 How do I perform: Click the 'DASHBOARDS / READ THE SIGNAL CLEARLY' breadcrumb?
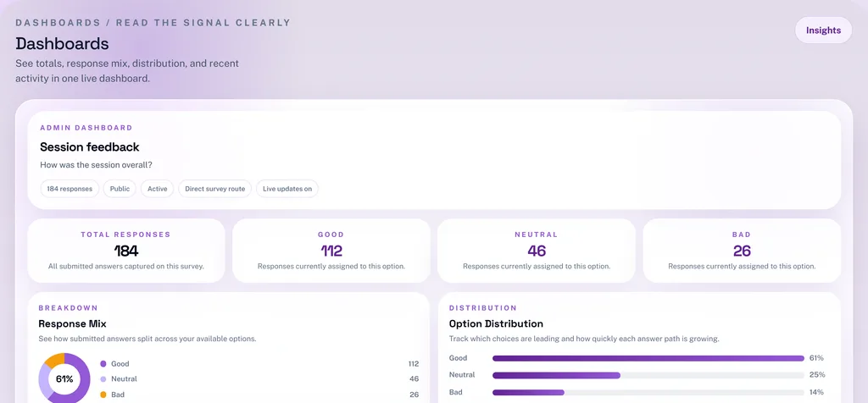[153, 23]
